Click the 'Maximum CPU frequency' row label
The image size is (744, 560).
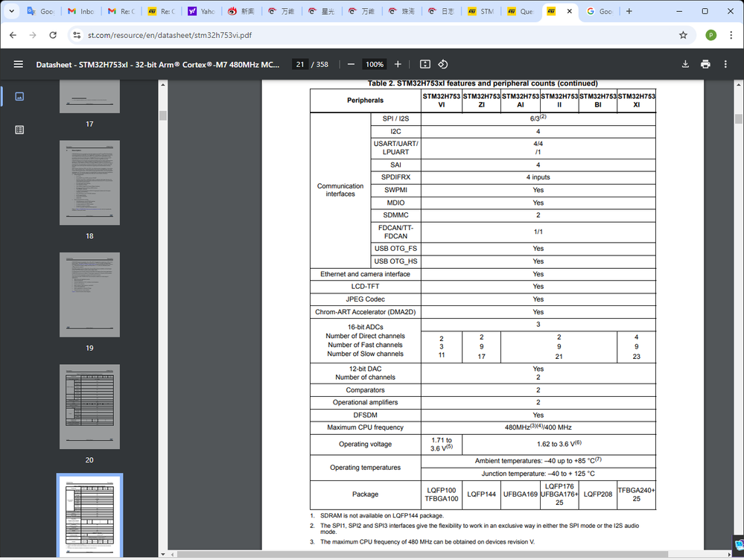click(366, 427)
